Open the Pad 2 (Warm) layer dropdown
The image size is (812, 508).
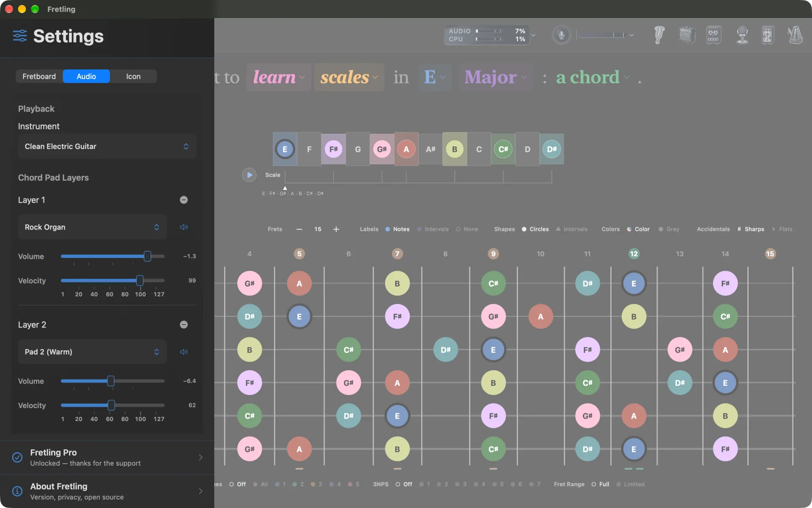pos(92,352)
